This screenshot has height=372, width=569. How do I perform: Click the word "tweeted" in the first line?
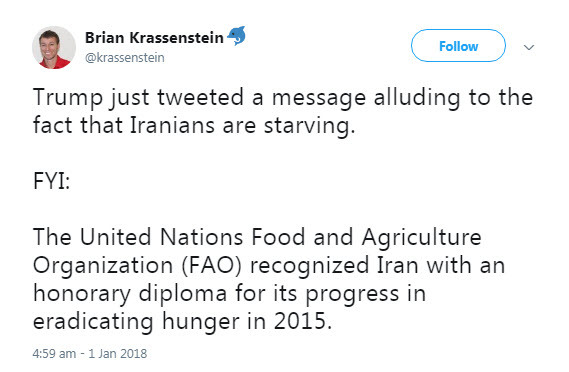coord(200,98)
